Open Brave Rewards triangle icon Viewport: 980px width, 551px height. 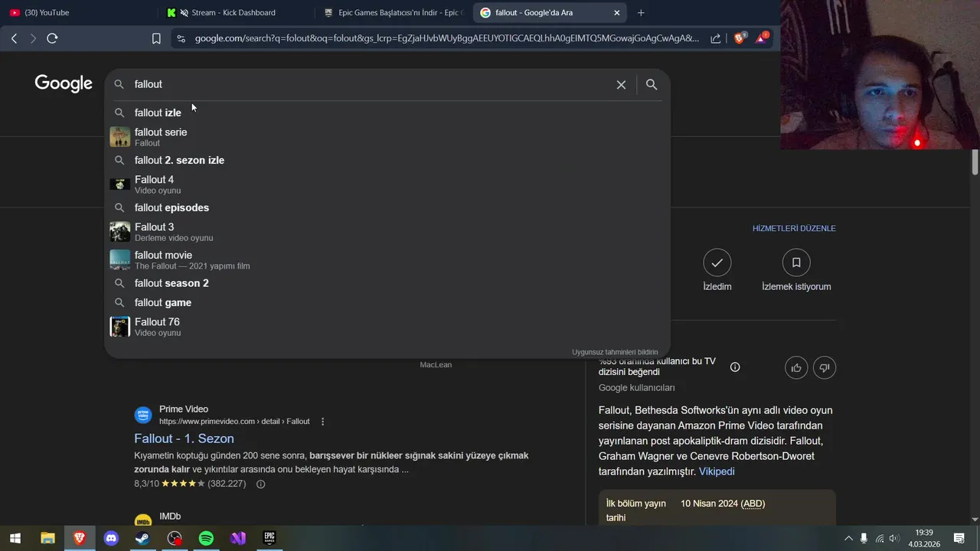(x=762, y=37)
